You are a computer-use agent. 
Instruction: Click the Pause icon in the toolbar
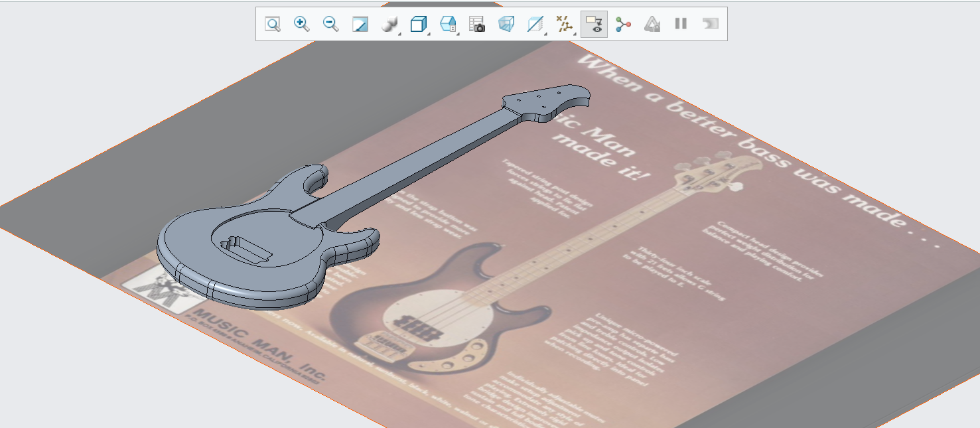[681, 25]
